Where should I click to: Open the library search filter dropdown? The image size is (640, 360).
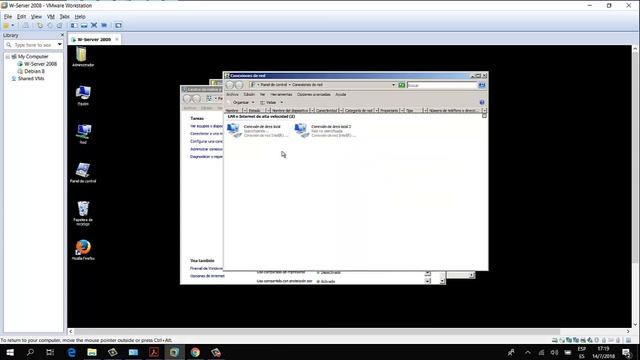click(60, 44)
